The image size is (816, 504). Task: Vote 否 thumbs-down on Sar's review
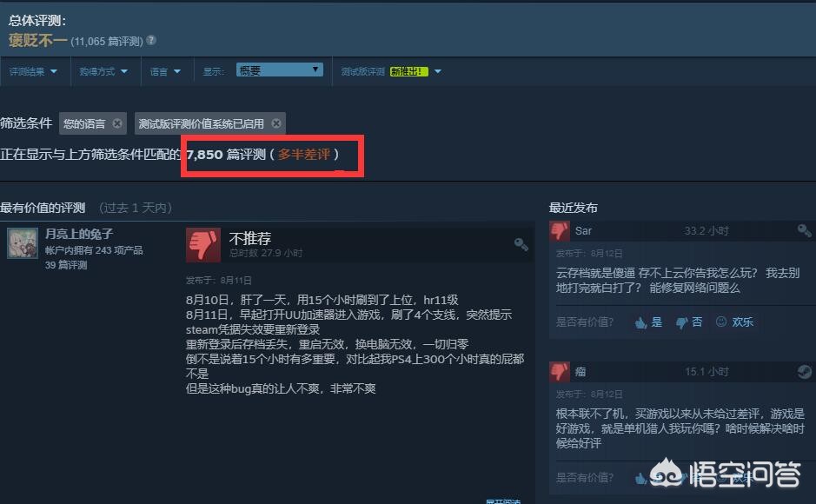point(689,322)
